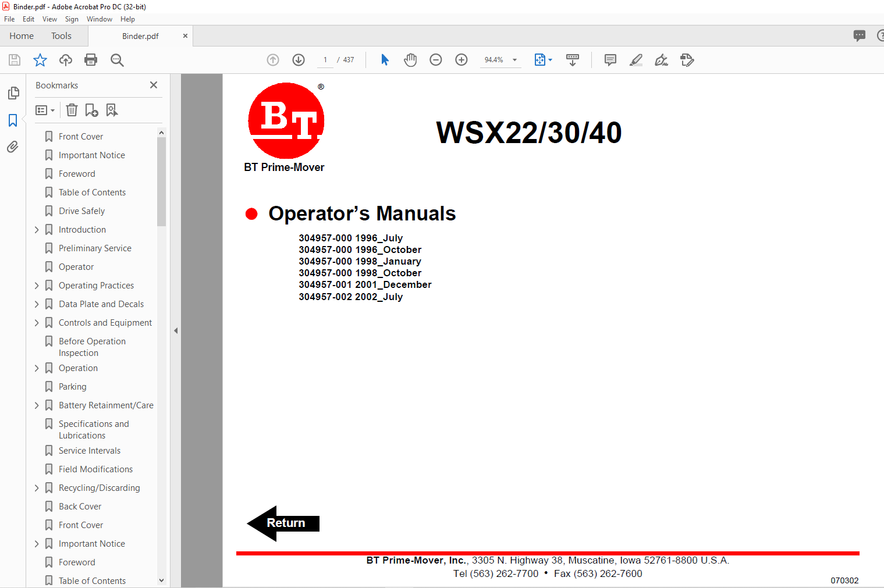Open the first Front Cover bookmark
The image size is (884, 588).
click(x=81, y=137)
